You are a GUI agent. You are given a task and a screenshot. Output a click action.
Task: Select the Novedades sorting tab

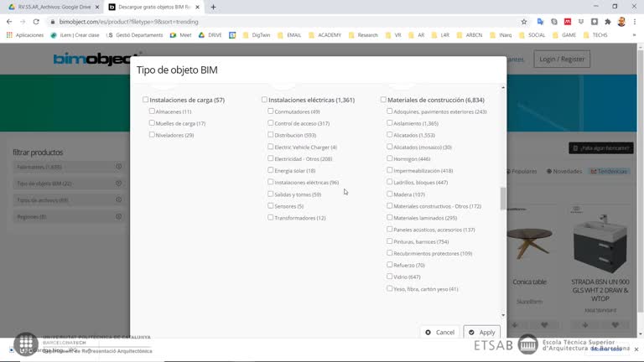click(564, 171)
